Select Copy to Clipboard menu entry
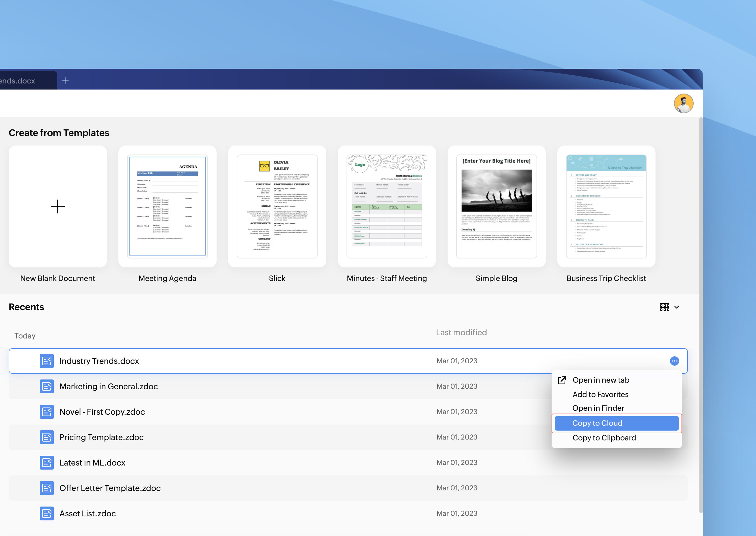756x536 pixels. [x=604, y=438]
